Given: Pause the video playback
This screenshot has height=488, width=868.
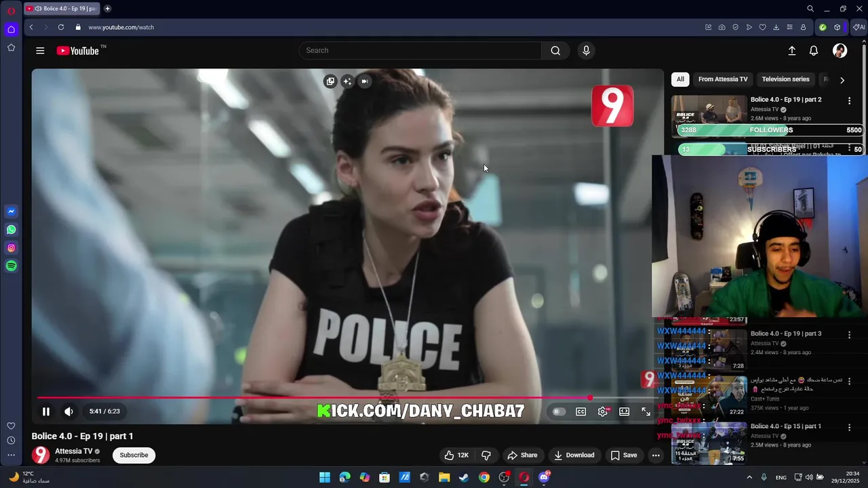Looking at the screenshot, I should point(46,411).
